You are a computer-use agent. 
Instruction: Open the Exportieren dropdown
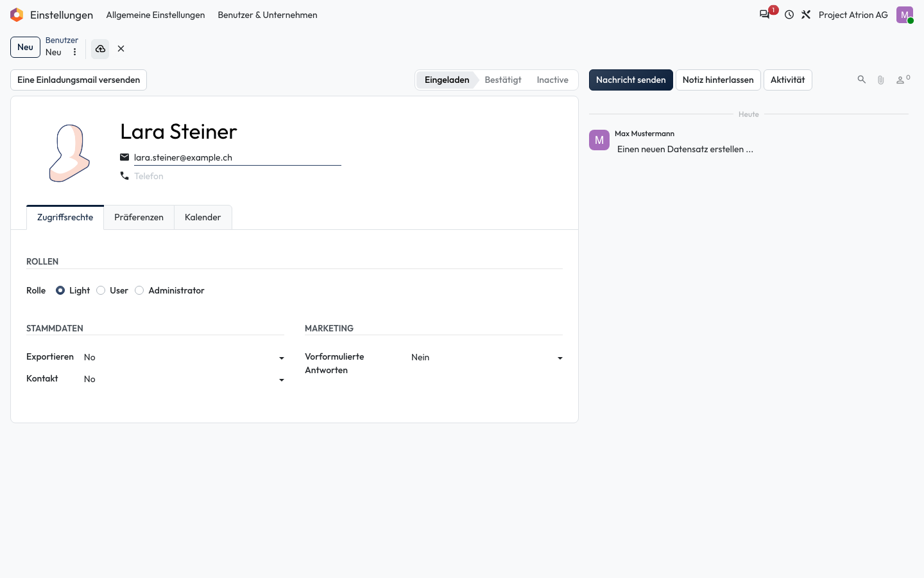point(184,358)
